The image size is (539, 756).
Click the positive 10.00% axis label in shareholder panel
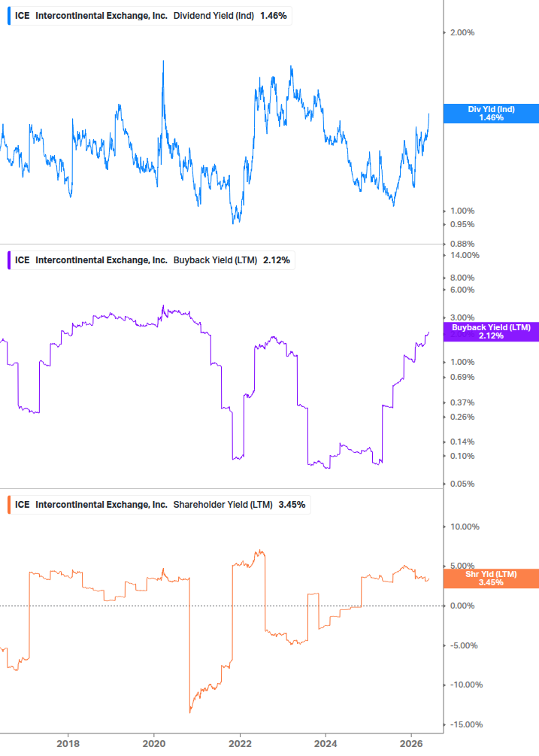465,527
